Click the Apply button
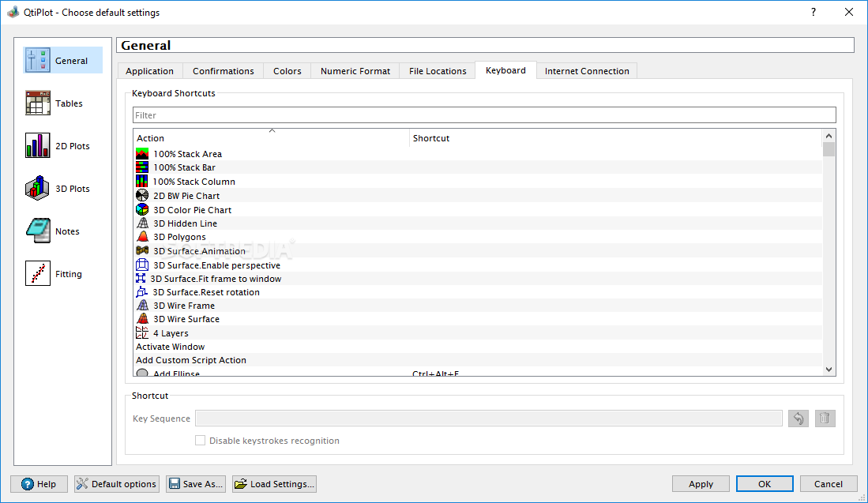Viewport: 868px width, 503px height. (701, 483)
